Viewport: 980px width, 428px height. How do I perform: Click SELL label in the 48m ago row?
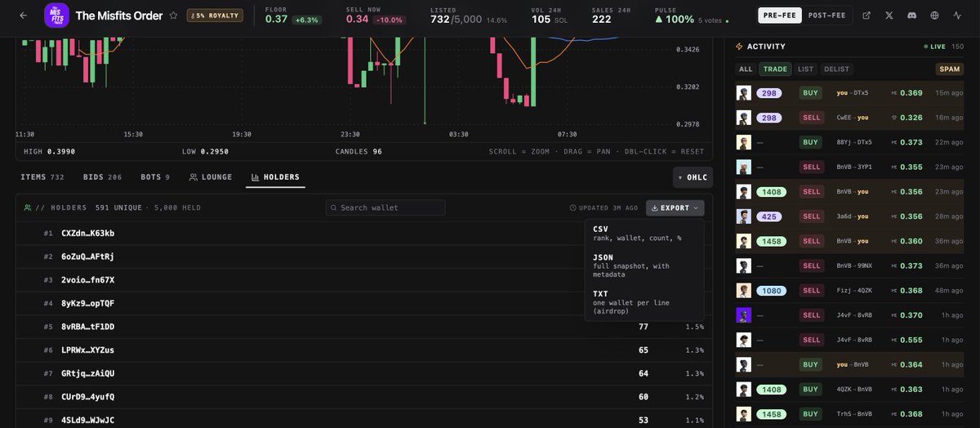(812, 290)
